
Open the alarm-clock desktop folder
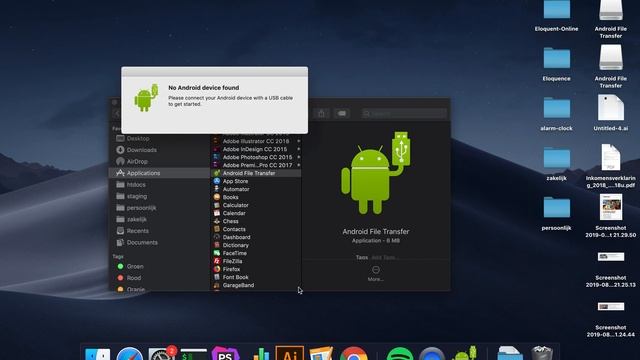556,114
